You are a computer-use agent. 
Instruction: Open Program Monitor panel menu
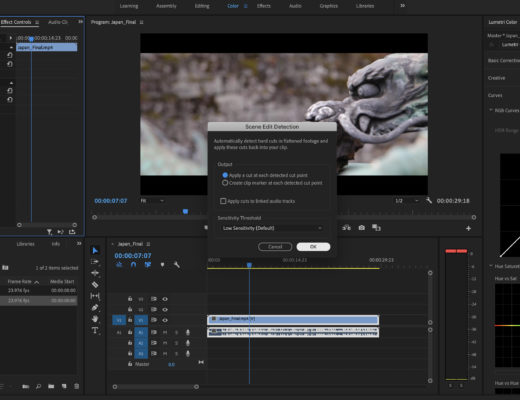pyautogui.click(x=141, y=22)
